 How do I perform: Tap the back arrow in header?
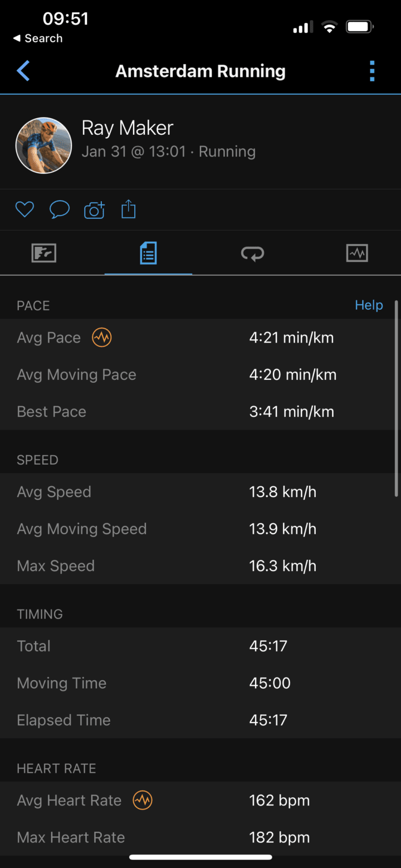pos(23,71)
